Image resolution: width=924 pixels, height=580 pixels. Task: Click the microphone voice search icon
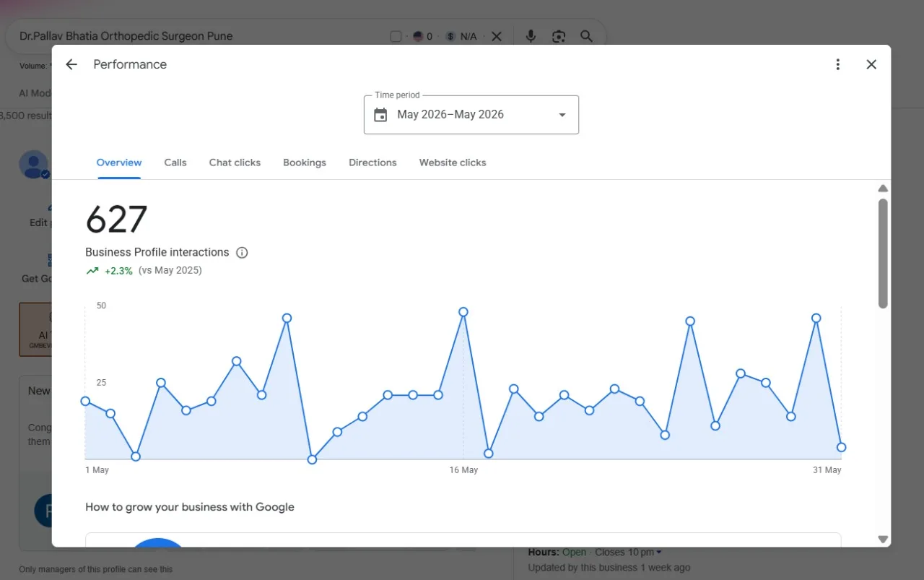click(x=531, y=36)
